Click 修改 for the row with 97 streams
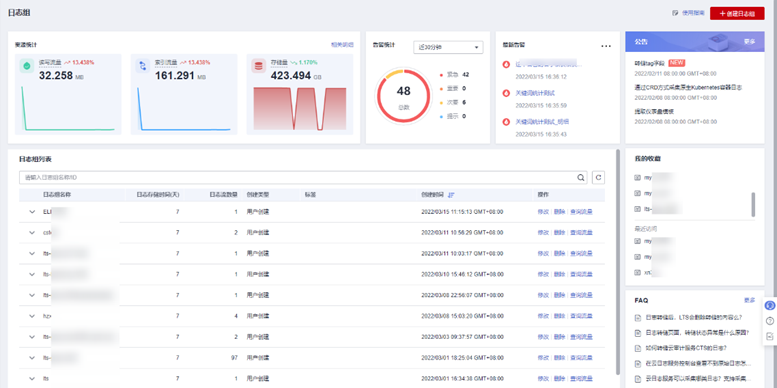Image resolution: width=777 pixels, height=388 pixels. (543, 358)
